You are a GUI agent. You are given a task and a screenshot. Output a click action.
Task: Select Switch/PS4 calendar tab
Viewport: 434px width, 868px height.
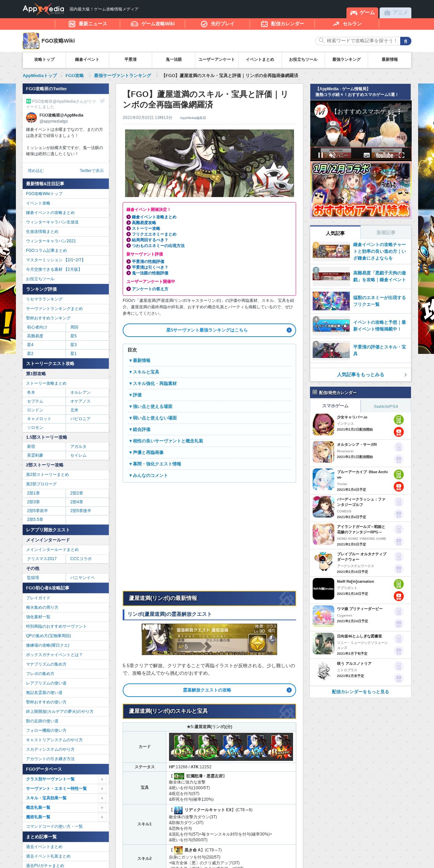(x=386, y=406)
